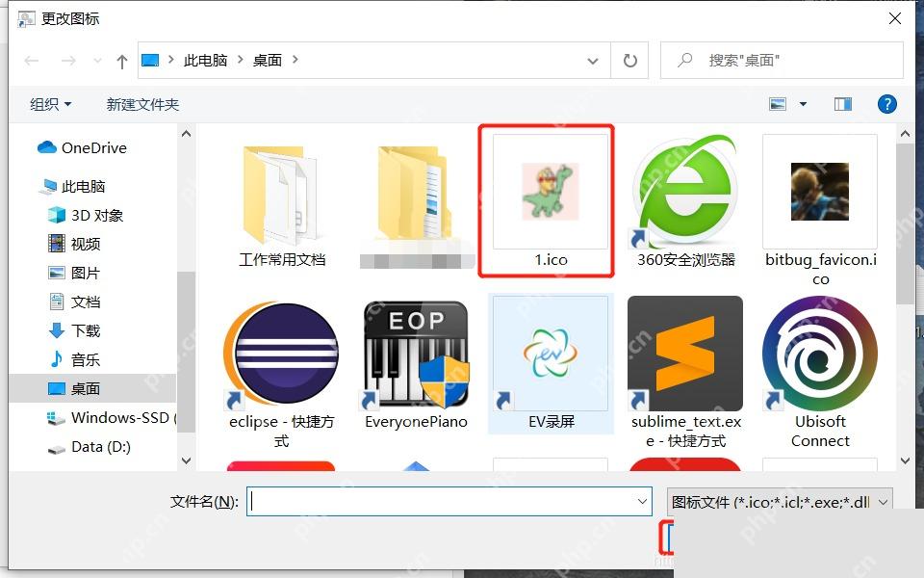Open Data (D:) drive in the sidebar
Image resolution: width=924 pixels, height=578 pixels.
(89, 447)
